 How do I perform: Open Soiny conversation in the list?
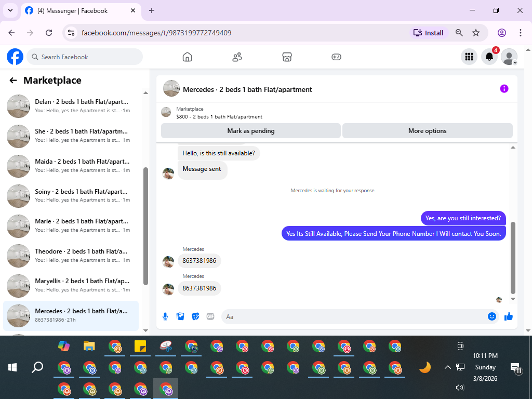pos(71,196)
